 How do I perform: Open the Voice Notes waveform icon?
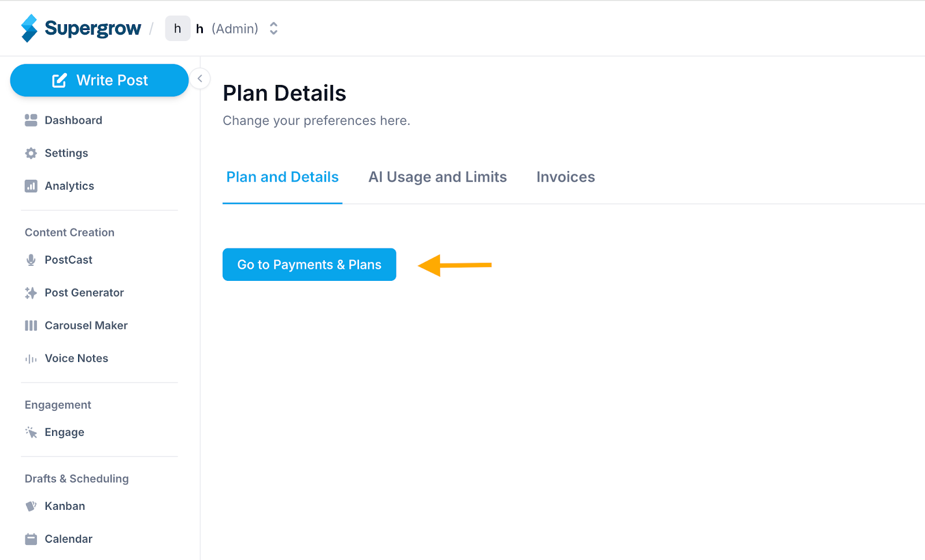click(x=31, y=359)
